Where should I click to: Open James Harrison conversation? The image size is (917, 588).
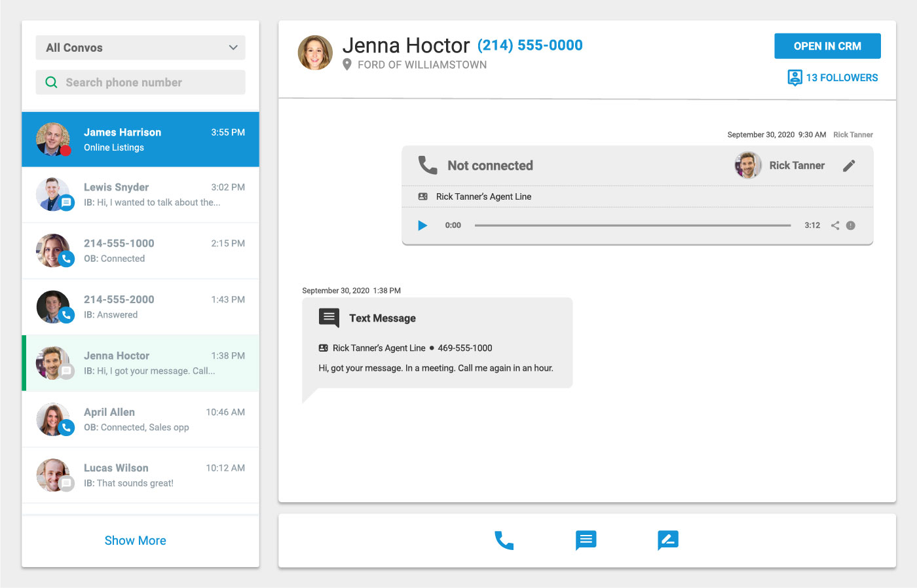click(x=140, y=139)
